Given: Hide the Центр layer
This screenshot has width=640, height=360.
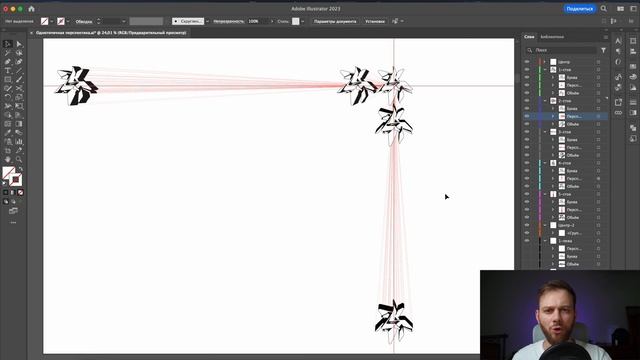Looking at the screenshot, I should 527,62.
